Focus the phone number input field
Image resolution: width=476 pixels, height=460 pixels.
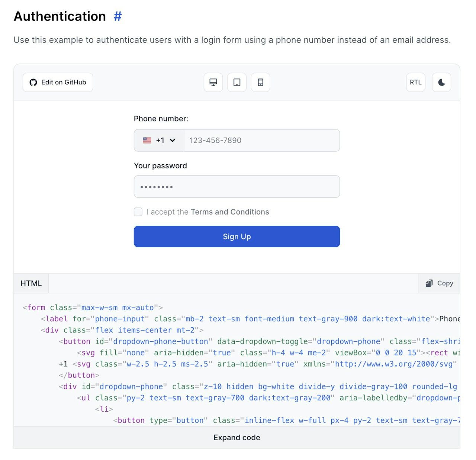click(x=261, y=141)
